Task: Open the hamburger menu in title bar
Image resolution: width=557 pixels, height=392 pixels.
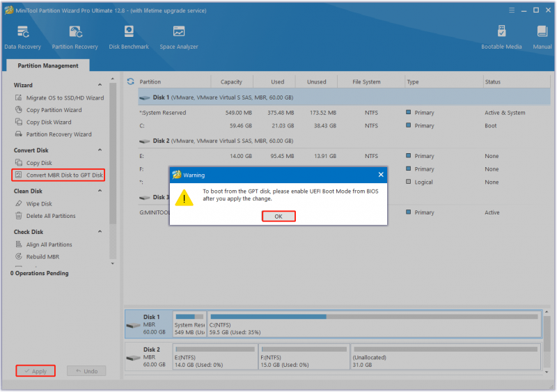Action: click(x=512, y=10)
